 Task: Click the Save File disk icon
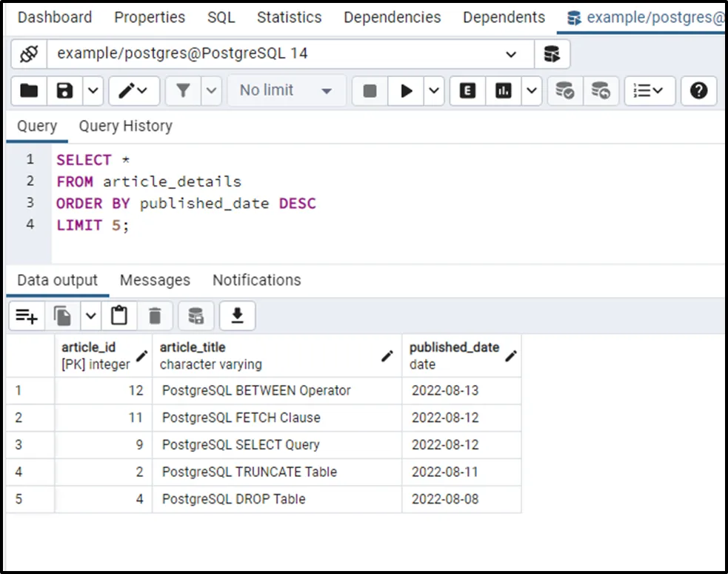click(65, 90)
